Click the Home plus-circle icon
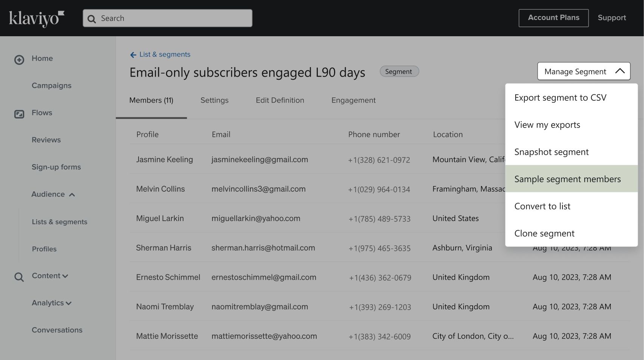The image size is (644, 360). 19,60
